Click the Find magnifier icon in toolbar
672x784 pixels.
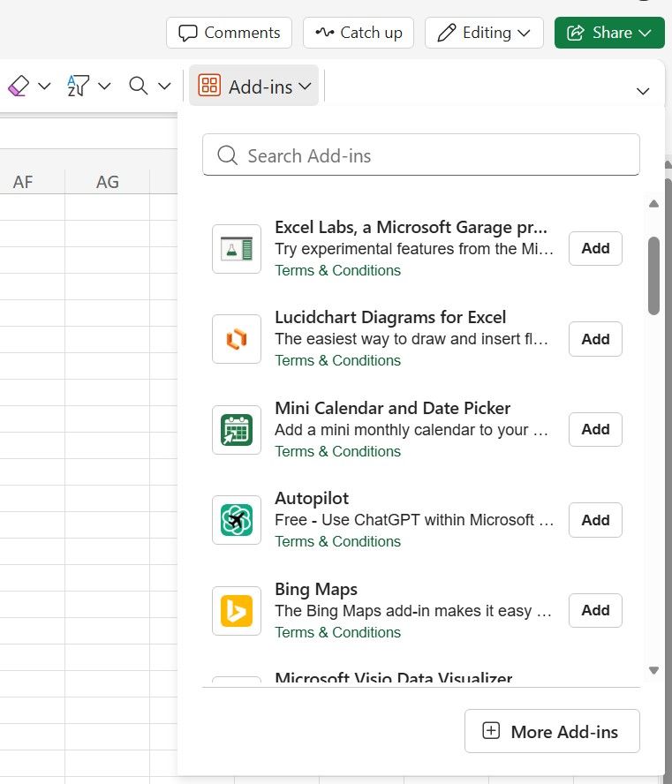click(139, 86)
